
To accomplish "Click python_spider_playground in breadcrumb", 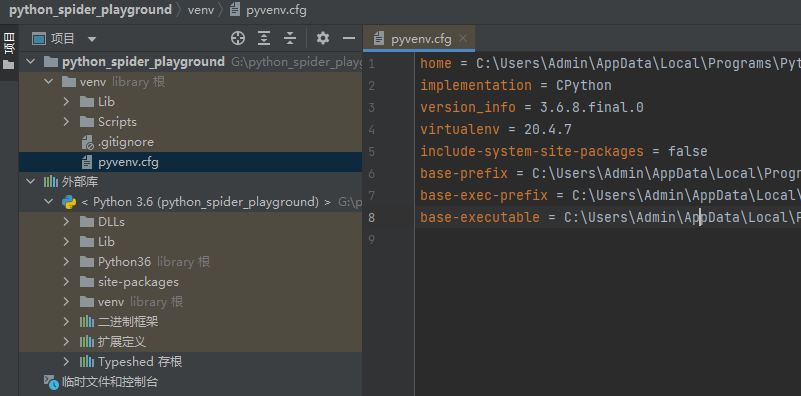I will pyautogui.click(x=90, y=10).
